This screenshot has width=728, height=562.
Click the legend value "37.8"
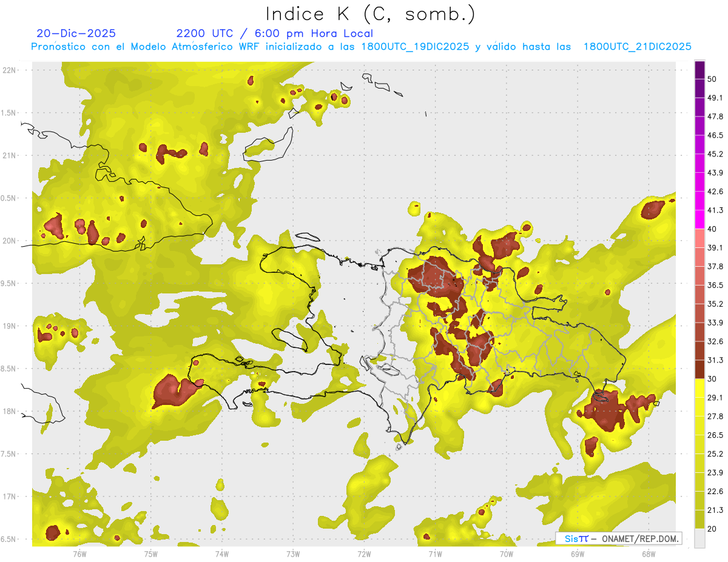pos(715,266)
